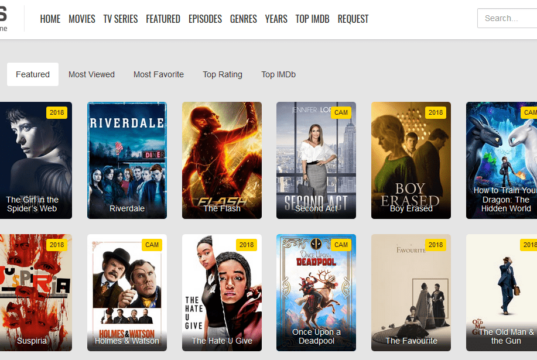Viewport: 537px width, 360px height.
Task: Switch to the Most Viewed tab
Action: tap(91, 74)
